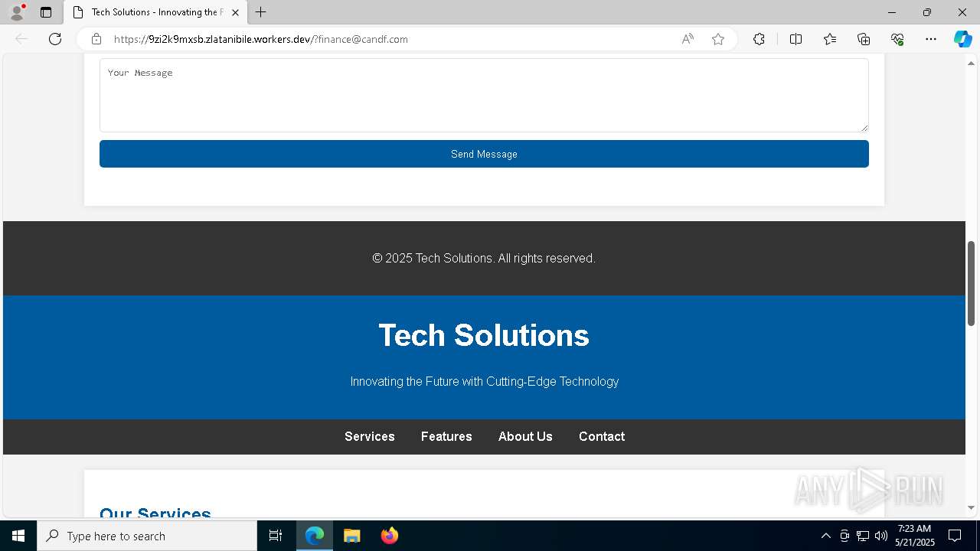Open the Collections icon
Image resolution: width=980 pixels, height=551 pixels.
864,39
